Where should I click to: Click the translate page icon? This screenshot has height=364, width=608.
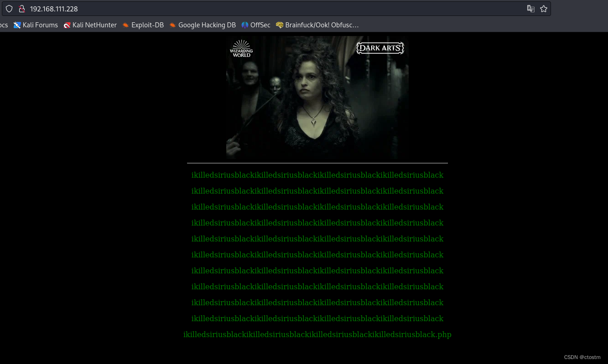pyautogui.click(x=531, y=9)
